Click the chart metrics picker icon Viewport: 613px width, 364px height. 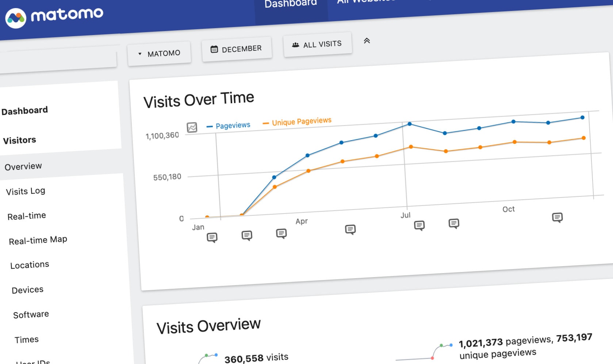192,127
